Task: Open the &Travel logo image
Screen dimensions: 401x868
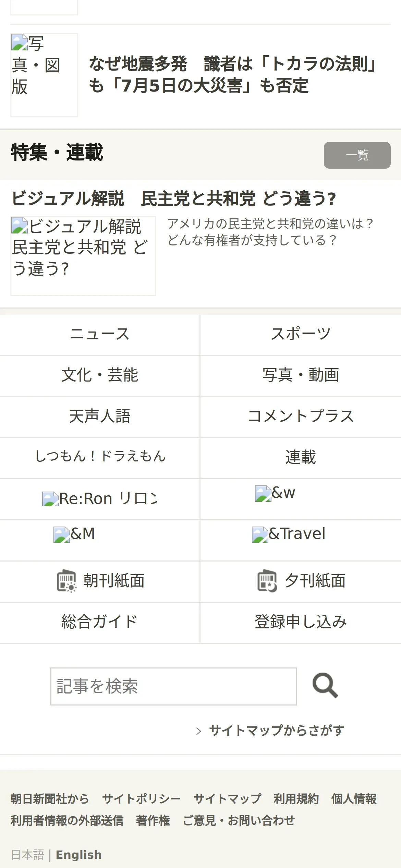Action: [289, 534]
